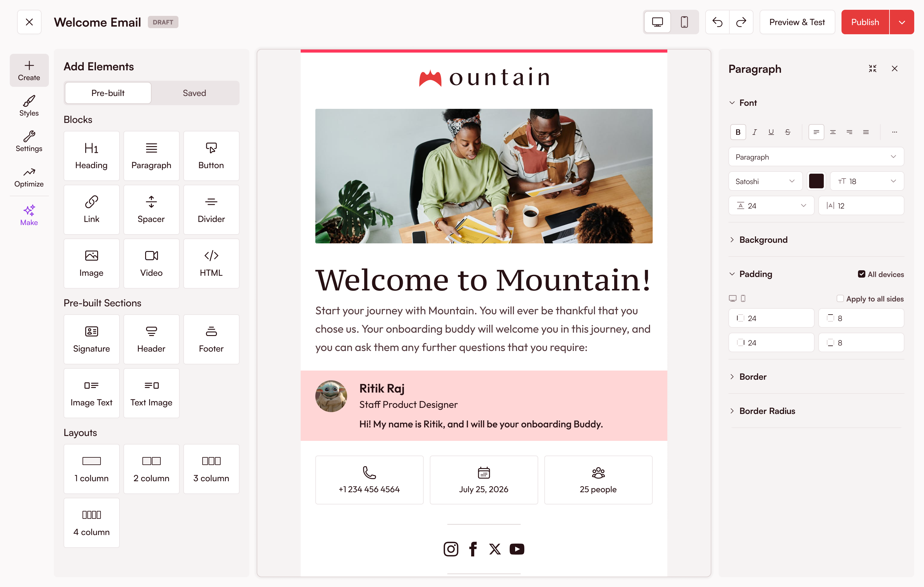Viewport: 924px width, 587px height.
Task: Edit the top padding 8 field
Action: click(861, 318)
